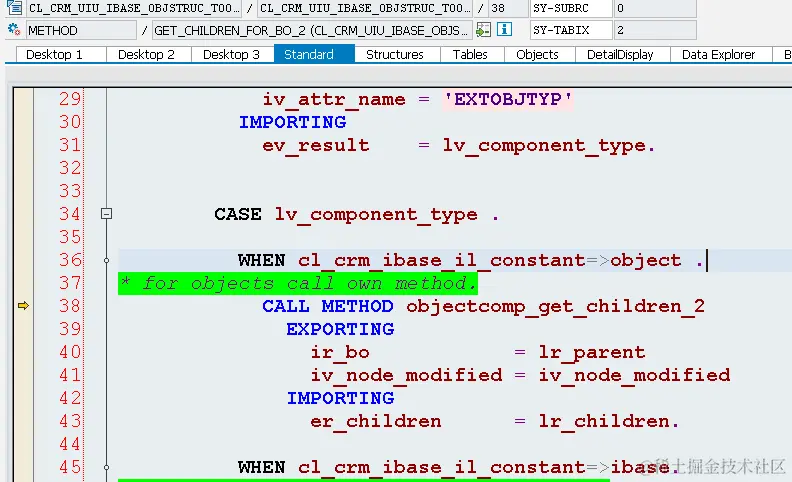Image resolution: width=792 pixels, height=482 pixels.
Task: Collapse the CASE block at line 34
Action: [106, 214]
